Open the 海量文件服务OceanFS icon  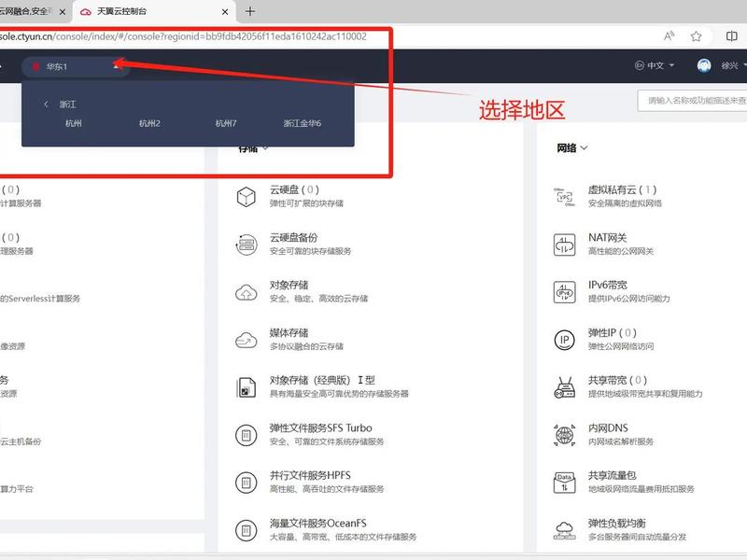[x=246, y=530]
